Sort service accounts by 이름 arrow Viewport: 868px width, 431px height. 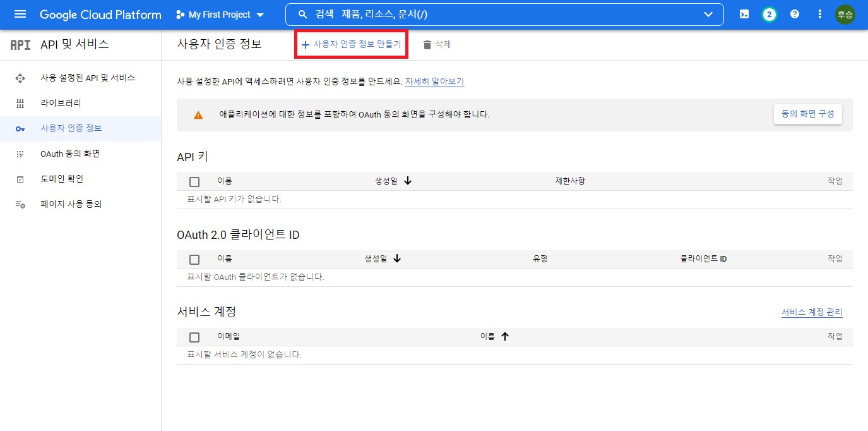pos(504,337)
